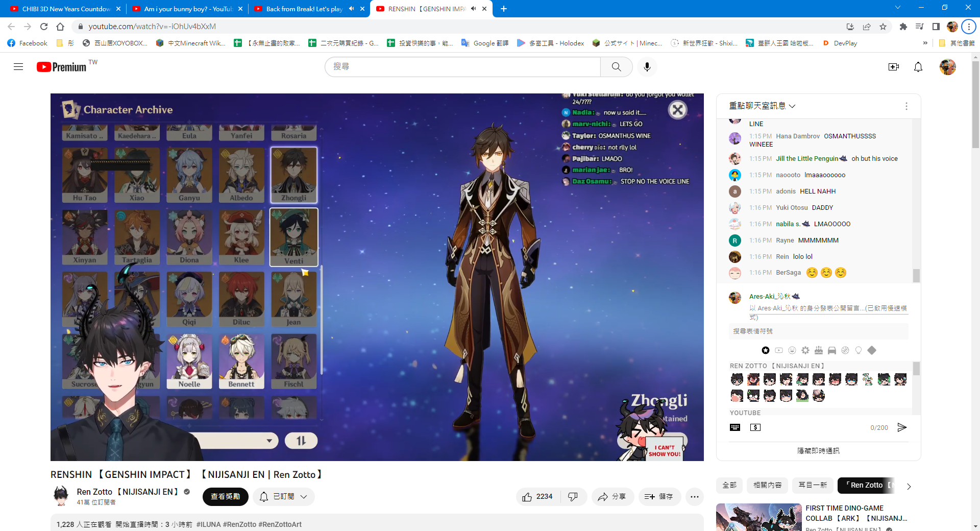Focus the YouTube search box

[462, 67]
